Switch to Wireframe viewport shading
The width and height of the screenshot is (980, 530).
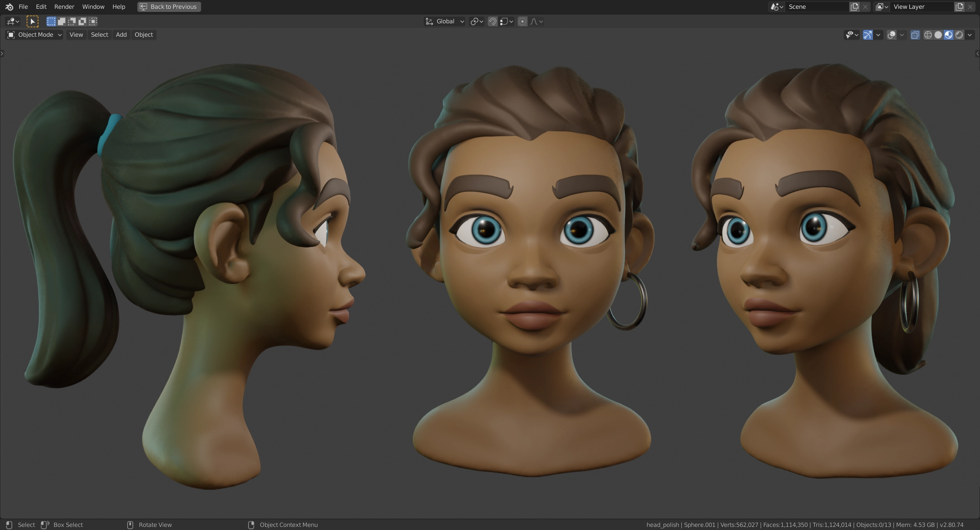(x=928, y=35)
